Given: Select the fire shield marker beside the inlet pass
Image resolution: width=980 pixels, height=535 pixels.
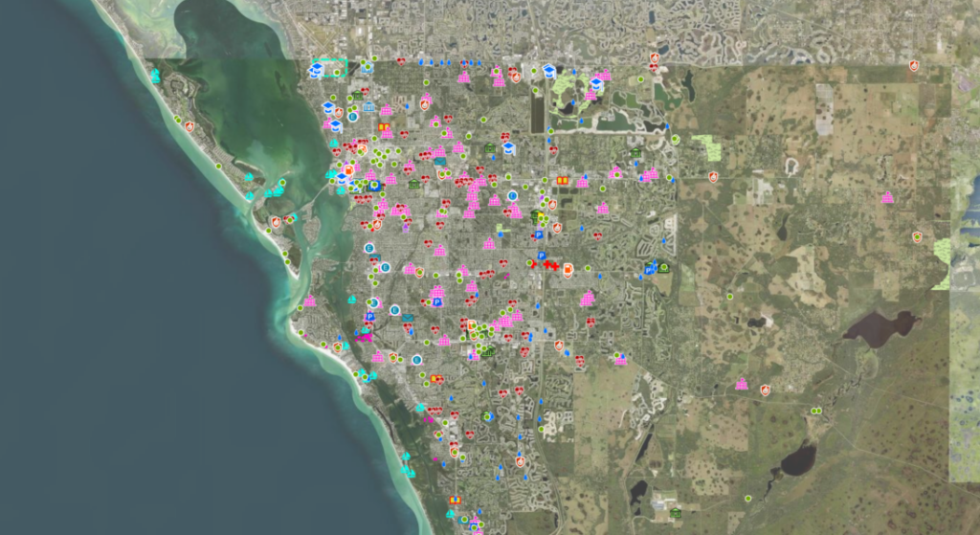Looking at the screenshot, I should [x=276, y=222].
